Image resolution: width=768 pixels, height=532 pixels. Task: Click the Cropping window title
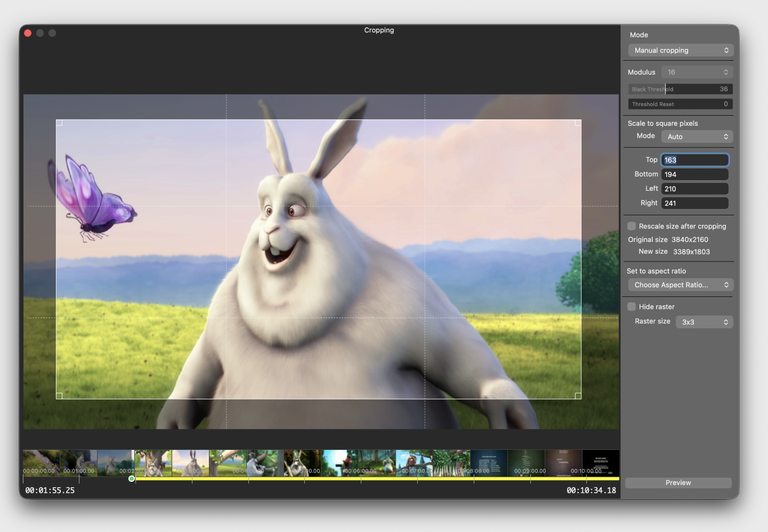(x=379, y=30)
